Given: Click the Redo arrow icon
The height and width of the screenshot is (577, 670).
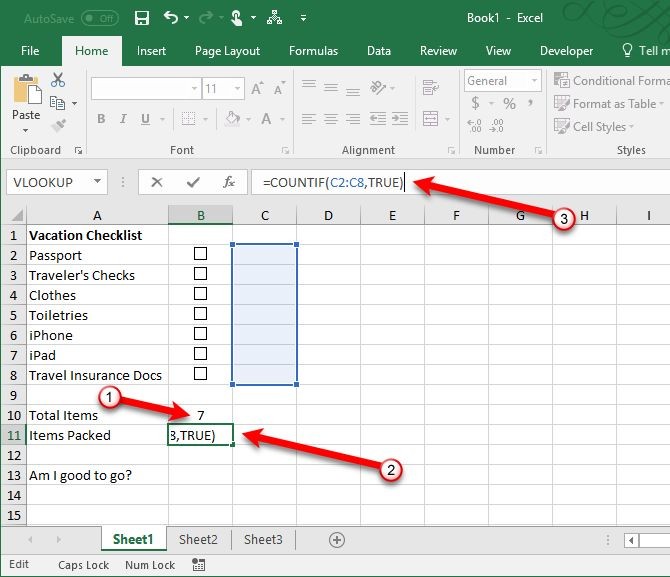Looking at the screenshot, I should coord(206,18).
